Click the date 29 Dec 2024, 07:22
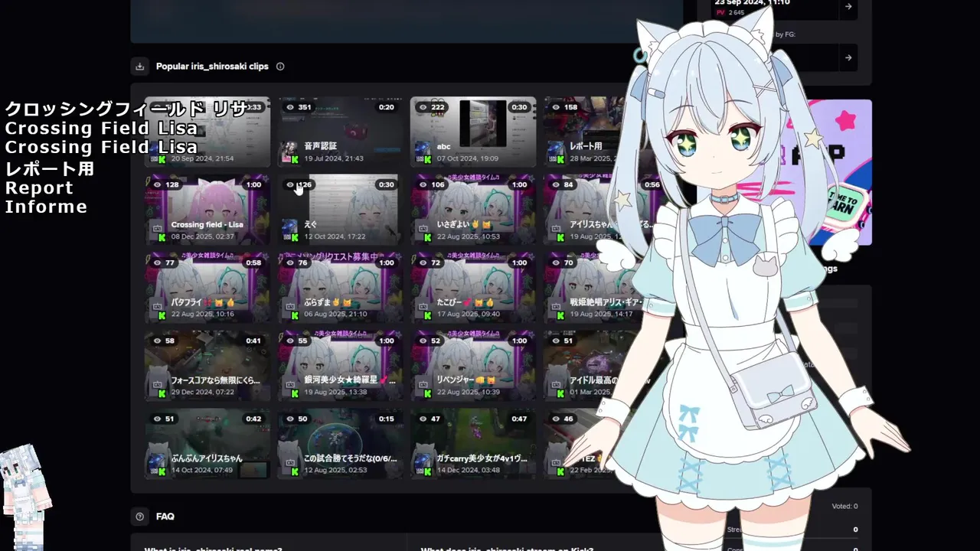The image size is (980, 551). (x=202, y=392)
